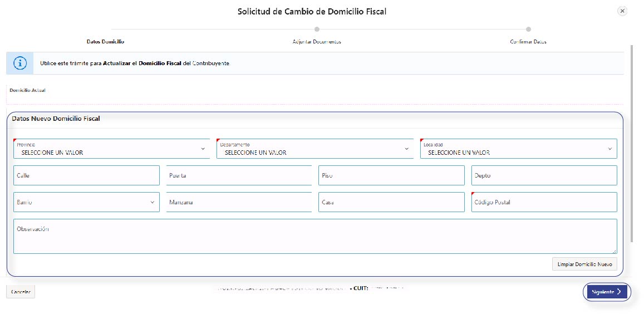
Task: Select the Datos Domicilio step
Action: point(105,42)
